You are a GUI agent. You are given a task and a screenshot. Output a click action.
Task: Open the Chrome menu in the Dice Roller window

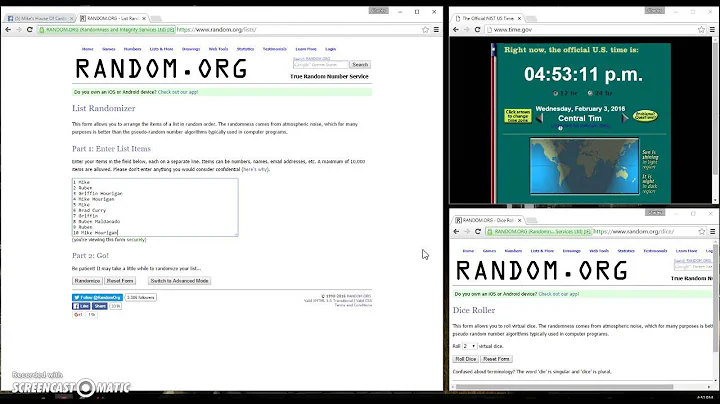click(713, 231)
